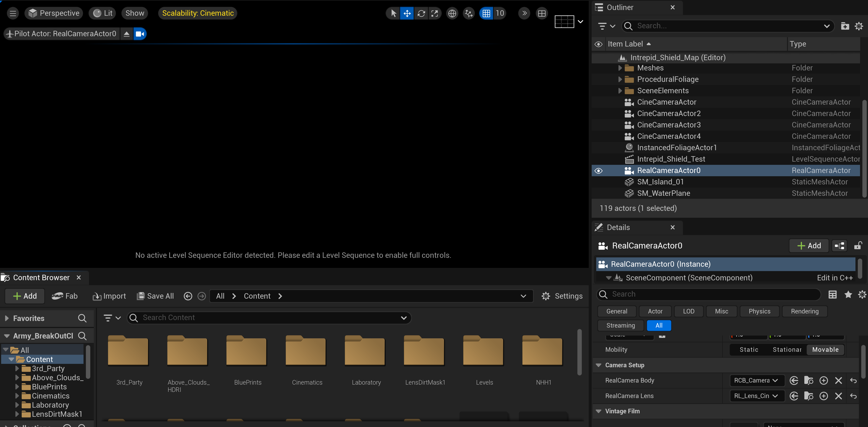Toggle Details property matrix table icon
Image resolution: width=868 pixels, height=427 pixels.
coord(832,295)
